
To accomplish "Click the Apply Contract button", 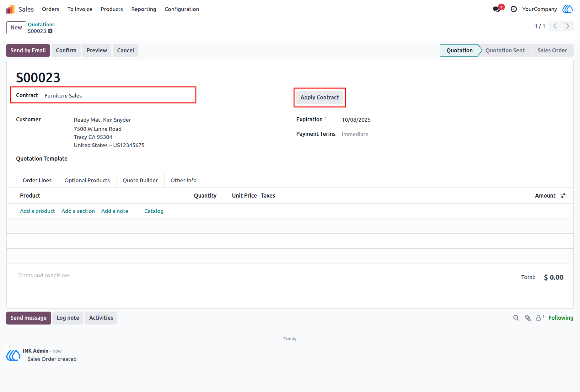I will pyautogui.click(x=320, y=98).
